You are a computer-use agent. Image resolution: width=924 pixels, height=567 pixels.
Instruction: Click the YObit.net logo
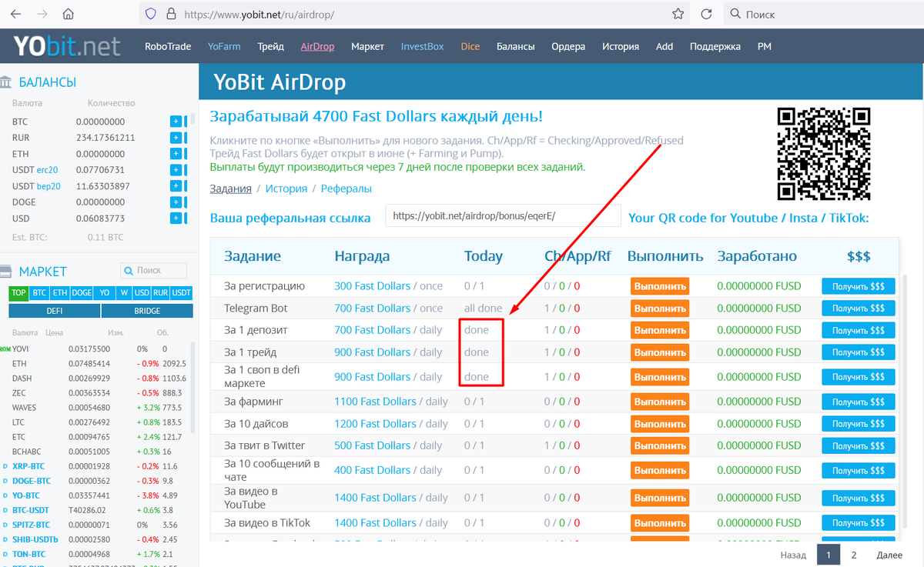click(67, 46)
